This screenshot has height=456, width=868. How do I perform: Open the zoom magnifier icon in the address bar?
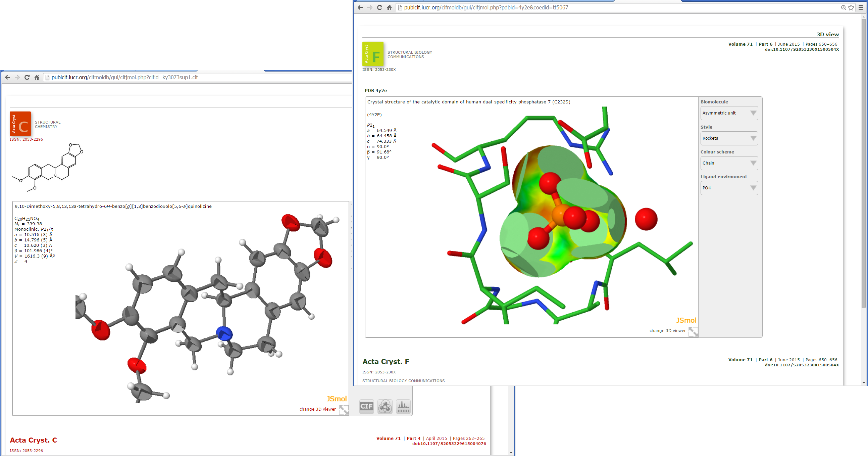click(844, 7)
